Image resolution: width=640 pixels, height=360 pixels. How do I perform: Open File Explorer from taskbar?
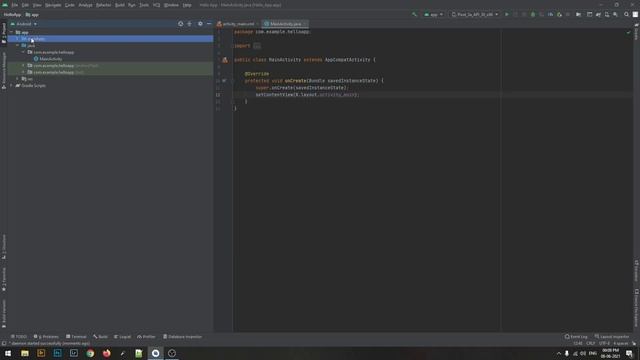tap(25, 353)
